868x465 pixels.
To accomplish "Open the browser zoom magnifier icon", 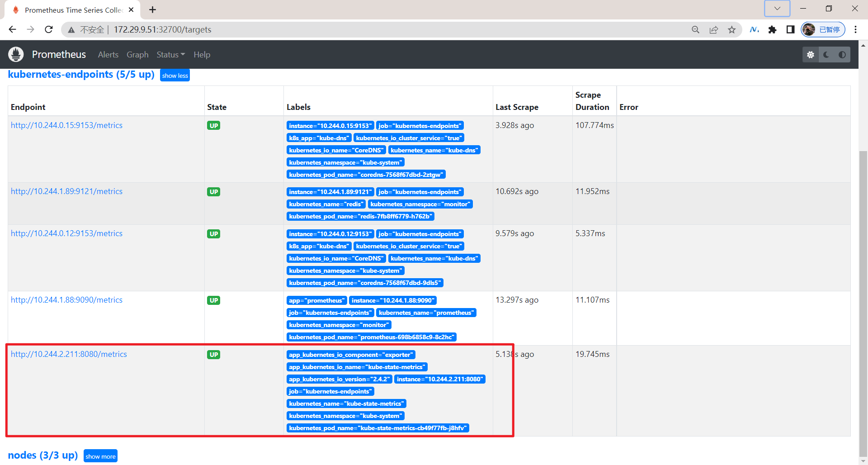I will pyautogui.click(x=695, y=29).
